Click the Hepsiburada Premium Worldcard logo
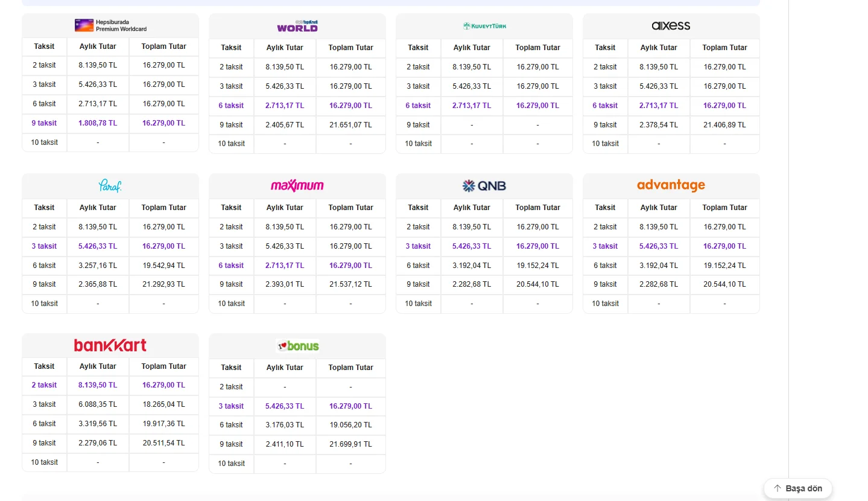Viewport: 868px width, 501px height. 110,25
